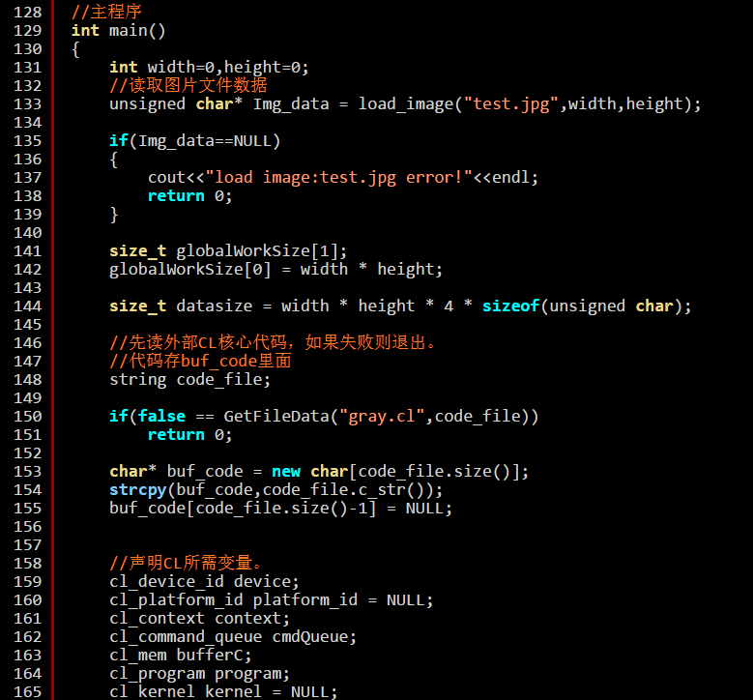
Task: Click the "sizeof" keyword on line 144
Action: click(511, 306)
